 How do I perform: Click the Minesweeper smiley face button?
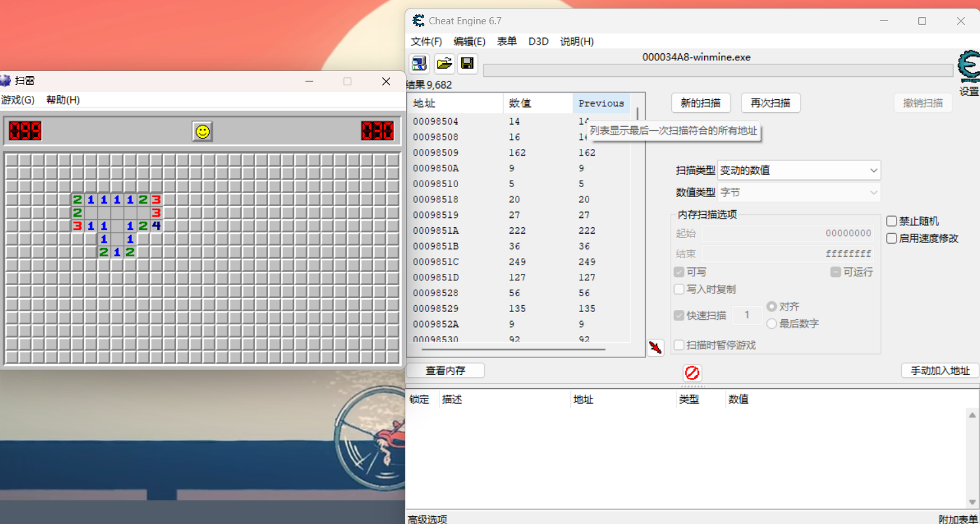coord(202,131)
